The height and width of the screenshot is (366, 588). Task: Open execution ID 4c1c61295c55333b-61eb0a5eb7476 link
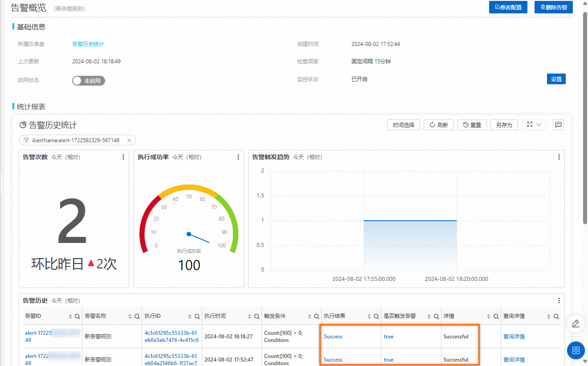click(x=171, y=337)
